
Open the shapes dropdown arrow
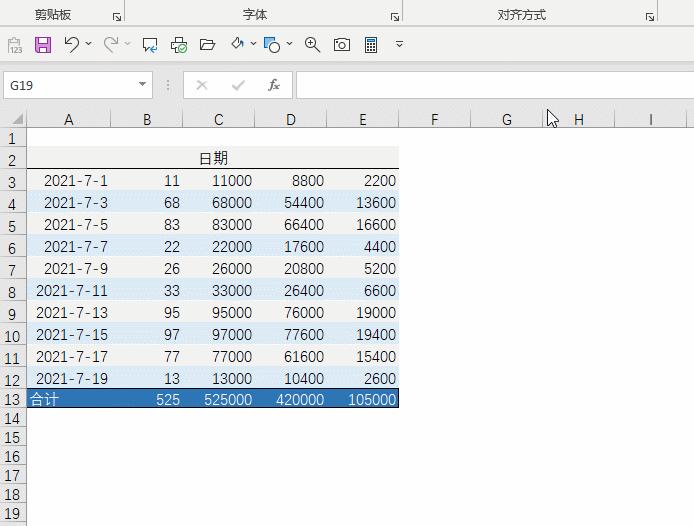coord(290,45)
